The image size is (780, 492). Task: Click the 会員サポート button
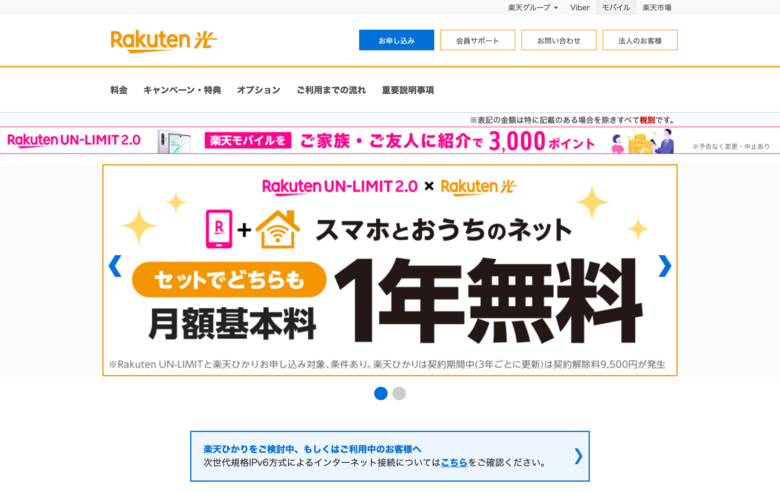478,40
